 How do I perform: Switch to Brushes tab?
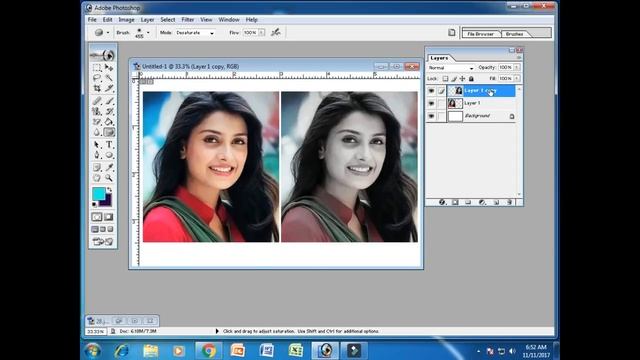pyautogui.click(x=515, y=34)
